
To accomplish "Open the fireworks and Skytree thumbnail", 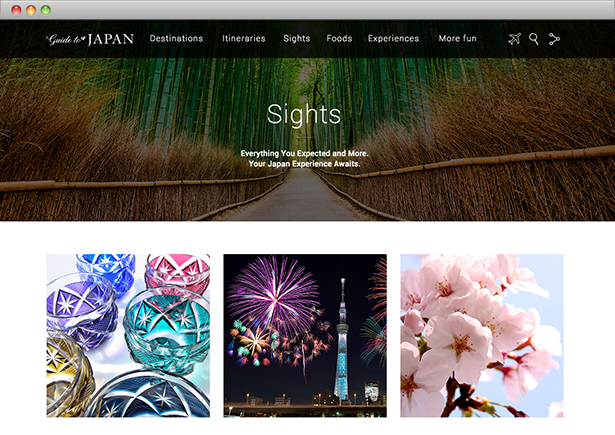I will (x=305, y=336).
